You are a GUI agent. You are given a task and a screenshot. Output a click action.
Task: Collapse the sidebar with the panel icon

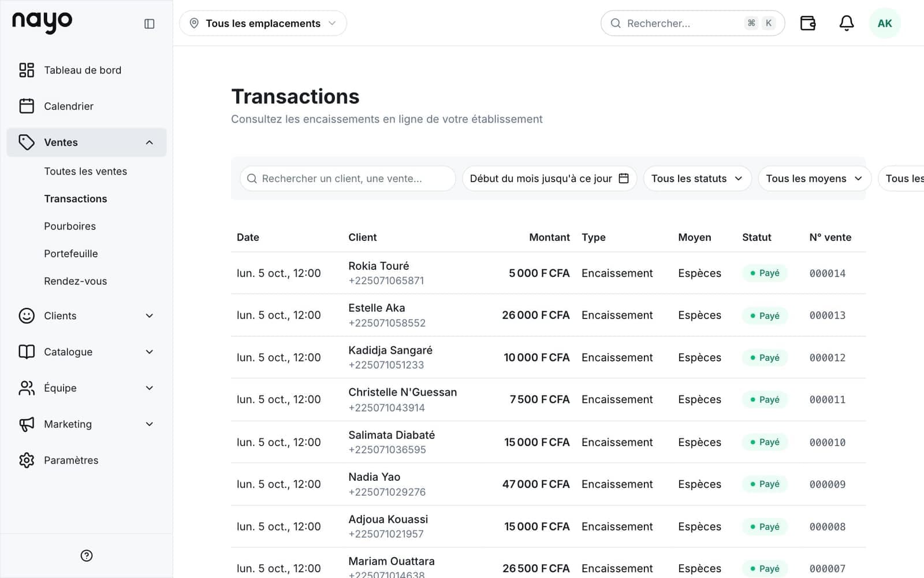[149, 24]
